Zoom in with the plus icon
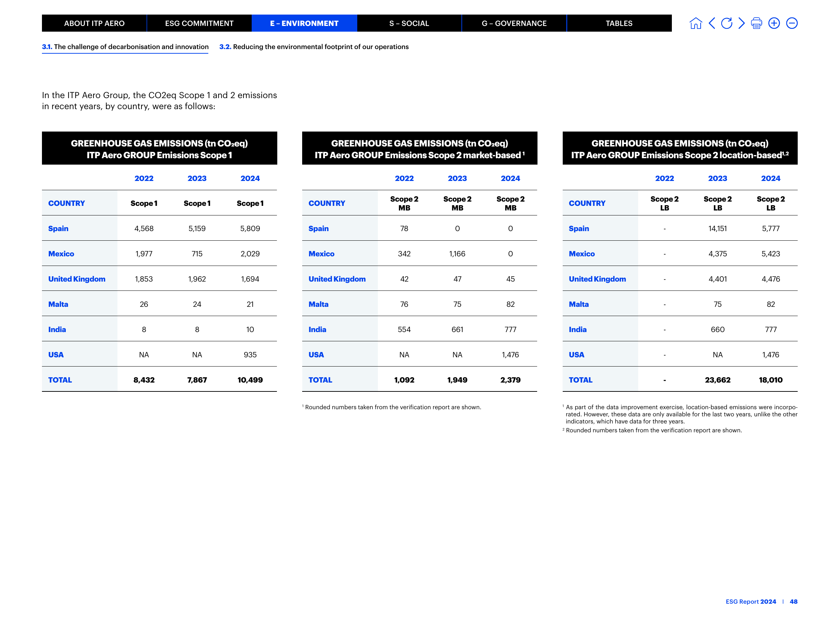Viewport: 840px width, 630px height. (x=774, y=23)
